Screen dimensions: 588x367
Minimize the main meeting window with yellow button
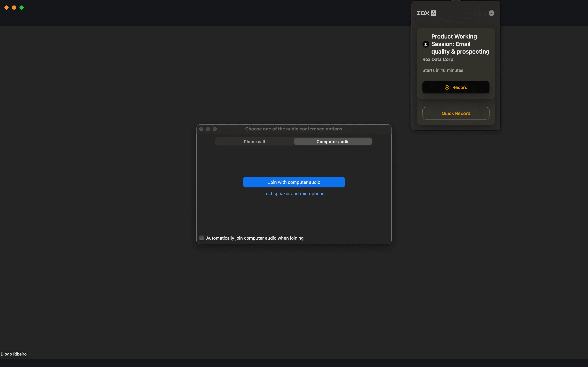tap(14, 8)
